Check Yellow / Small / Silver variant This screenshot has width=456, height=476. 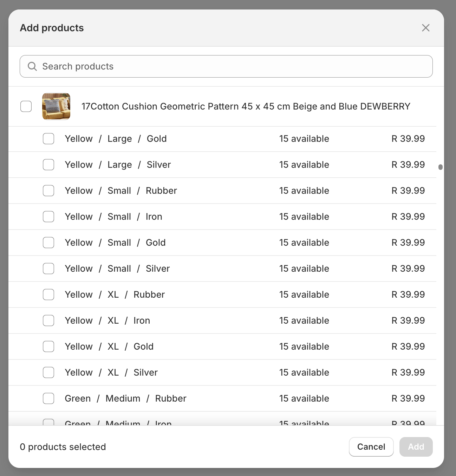point(48,269)
